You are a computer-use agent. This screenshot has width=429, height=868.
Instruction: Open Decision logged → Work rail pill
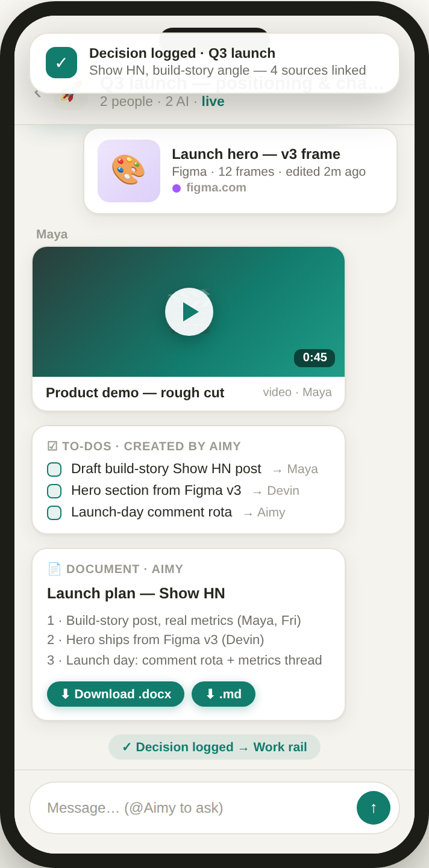point(214,747)
